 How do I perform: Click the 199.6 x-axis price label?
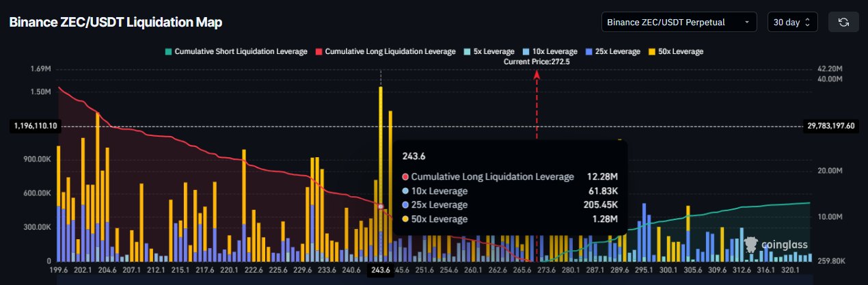coord(59,270)
